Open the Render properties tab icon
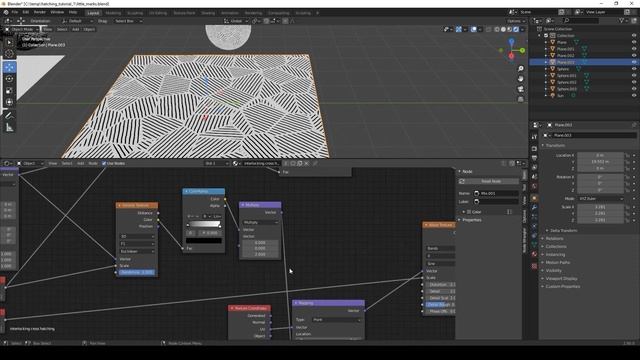This screenshot has height=360, width=640. (534, 149)
